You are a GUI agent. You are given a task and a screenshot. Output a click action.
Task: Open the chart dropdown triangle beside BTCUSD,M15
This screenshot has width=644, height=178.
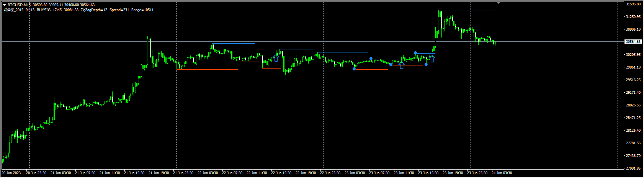[4, 5]
